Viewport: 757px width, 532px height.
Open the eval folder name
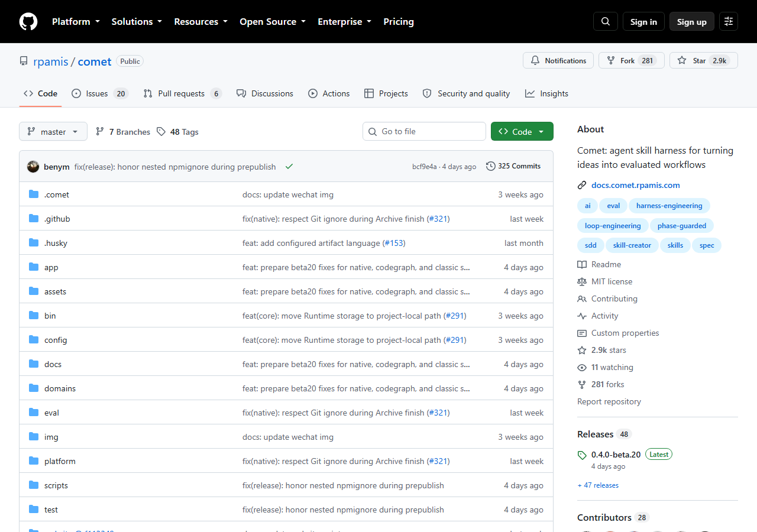pyautogui.click(x=51, y=413)
